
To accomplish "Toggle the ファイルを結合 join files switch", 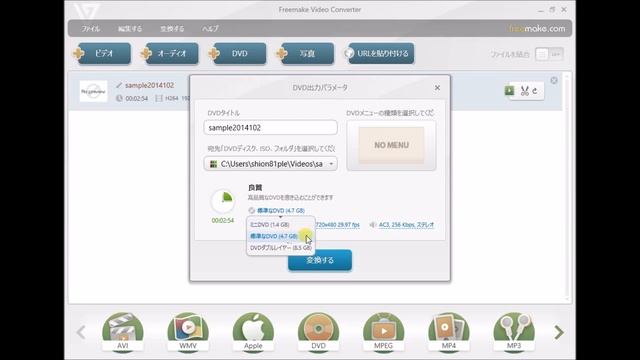I will tap(549, 54).
